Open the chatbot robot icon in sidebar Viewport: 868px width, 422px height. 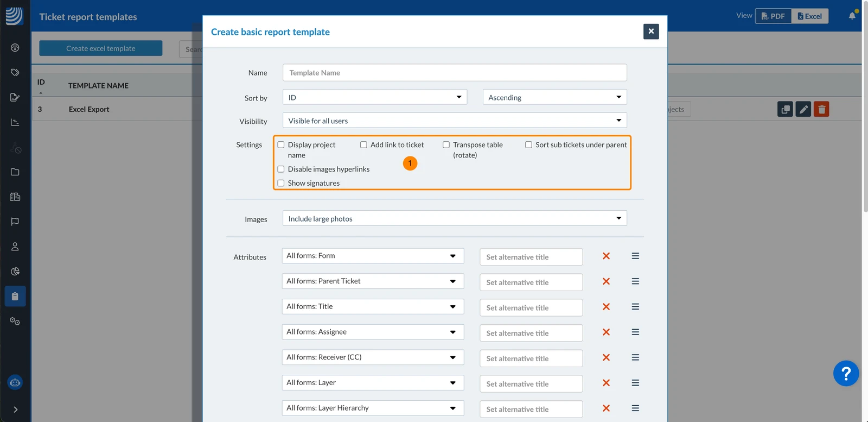[x=15, y=382]
